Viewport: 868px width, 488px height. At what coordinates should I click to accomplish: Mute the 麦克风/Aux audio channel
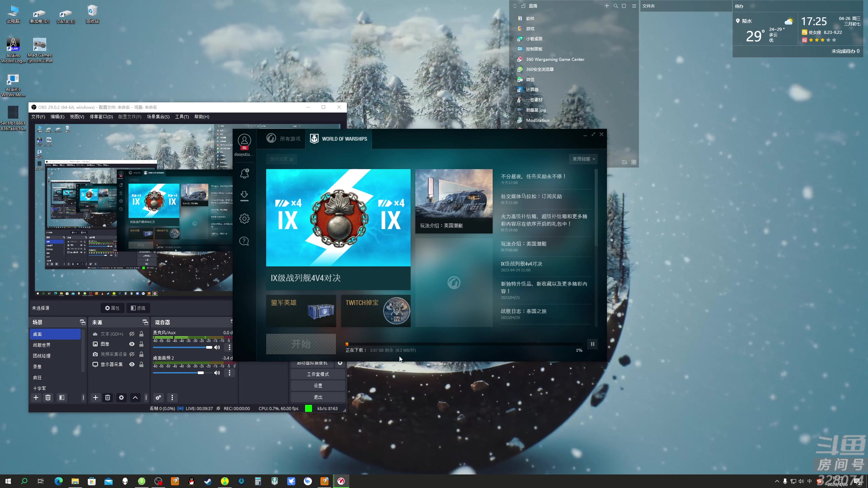pyautogui.click(x=217, y=347)
